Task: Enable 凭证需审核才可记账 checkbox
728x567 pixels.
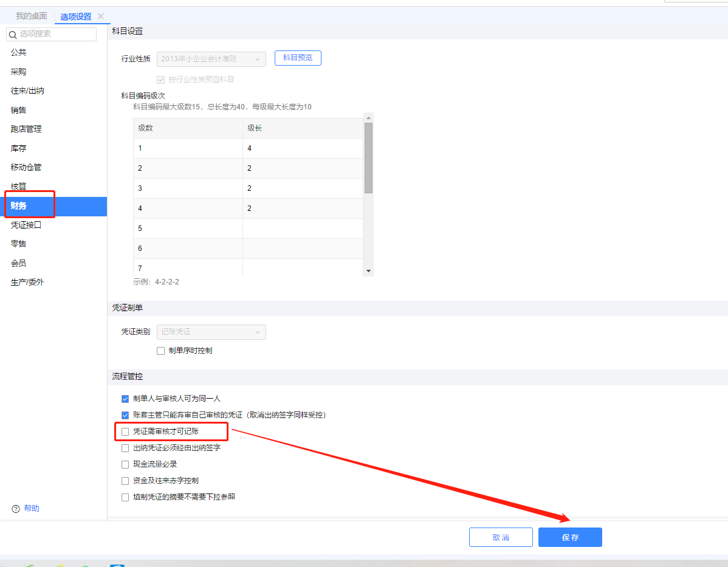Action: 125,431
